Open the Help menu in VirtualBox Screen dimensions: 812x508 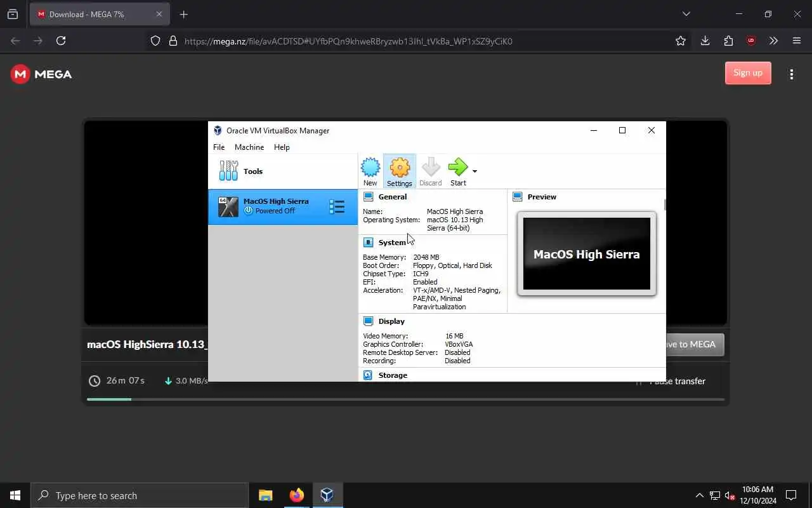(282, 147)
